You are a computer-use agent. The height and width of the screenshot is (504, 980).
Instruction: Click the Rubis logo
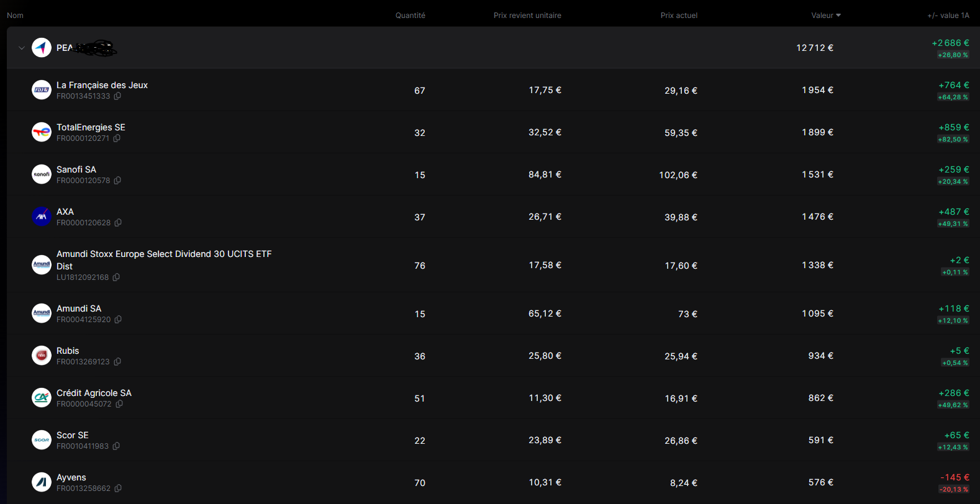(42, 356)
